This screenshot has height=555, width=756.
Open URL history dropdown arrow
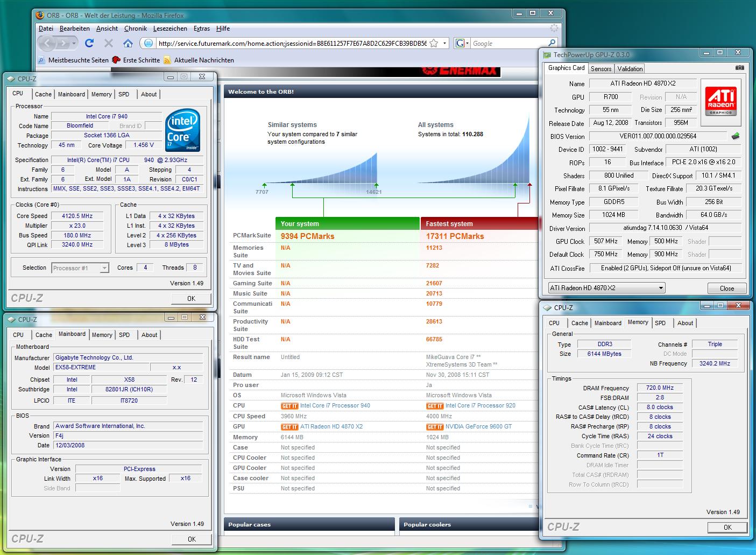[x=444, y=43]
